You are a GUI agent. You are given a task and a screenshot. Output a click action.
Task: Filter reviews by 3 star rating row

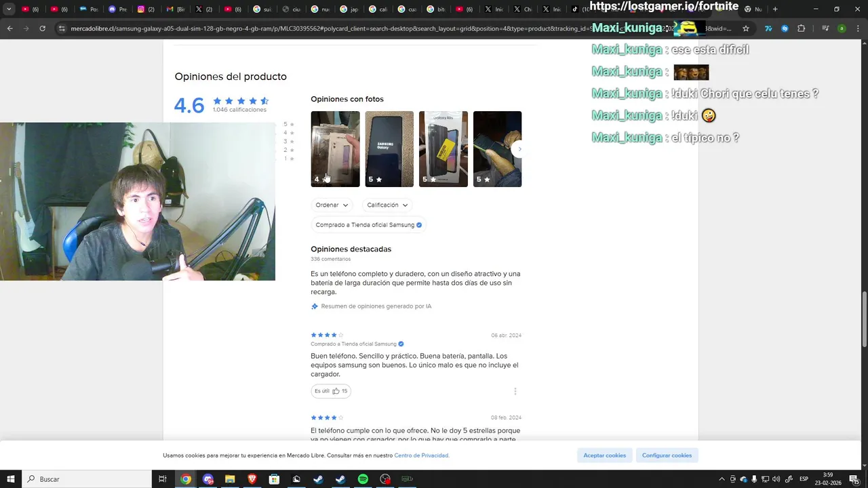[289, 142]
